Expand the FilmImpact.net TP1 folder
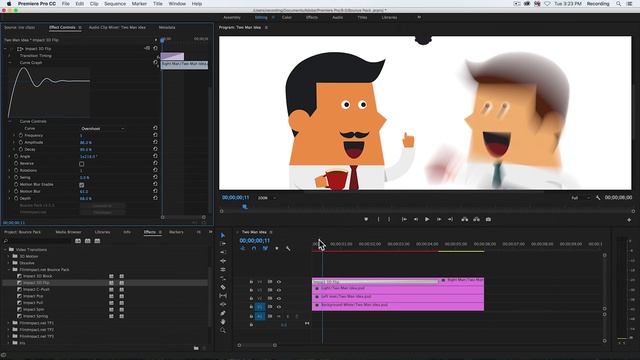 9,323
